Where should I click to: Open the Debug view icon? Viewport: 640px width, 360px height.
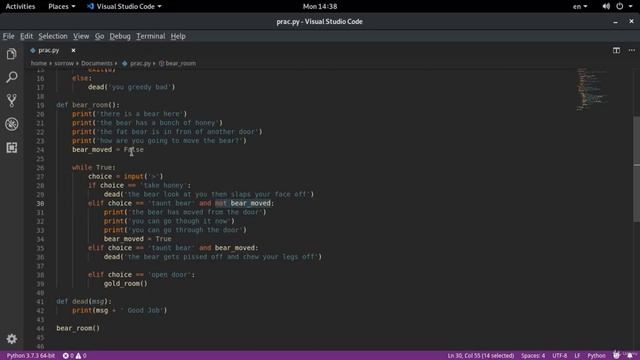(x=11, y=124)
